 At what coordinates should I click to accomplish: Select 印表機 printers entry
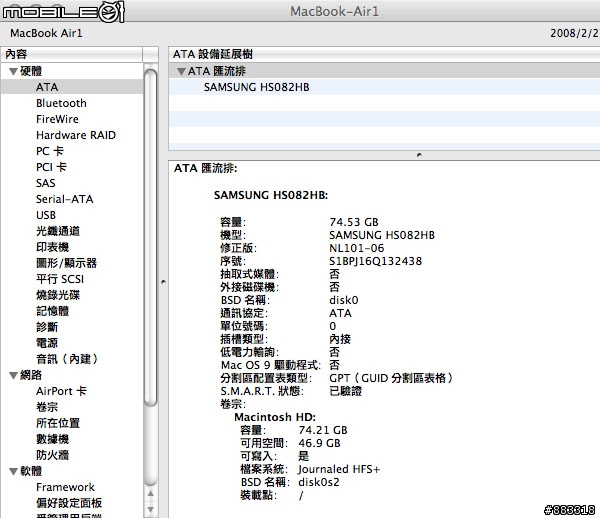52,247
